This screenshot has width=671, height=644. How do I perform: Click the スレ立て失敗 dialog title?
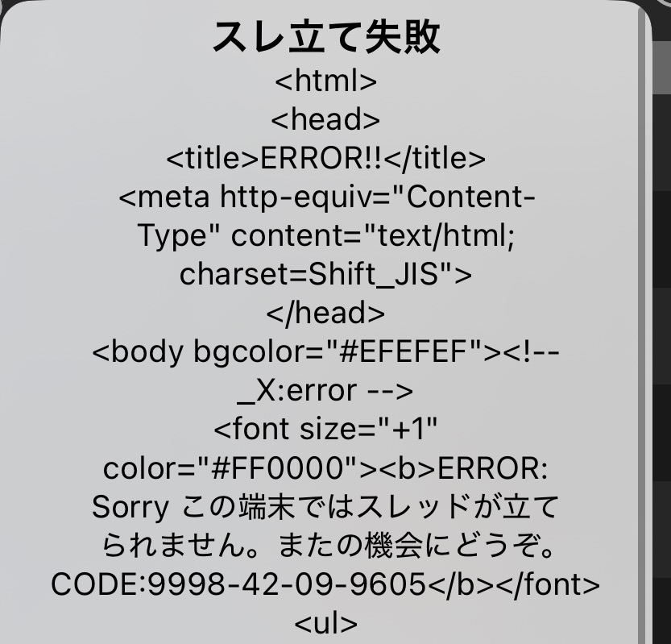326,37
